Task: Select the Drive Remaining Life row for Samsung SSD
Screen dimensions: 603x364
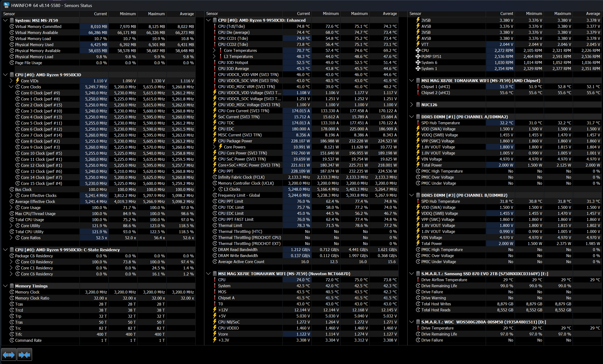Action: (x=439, y=286)
